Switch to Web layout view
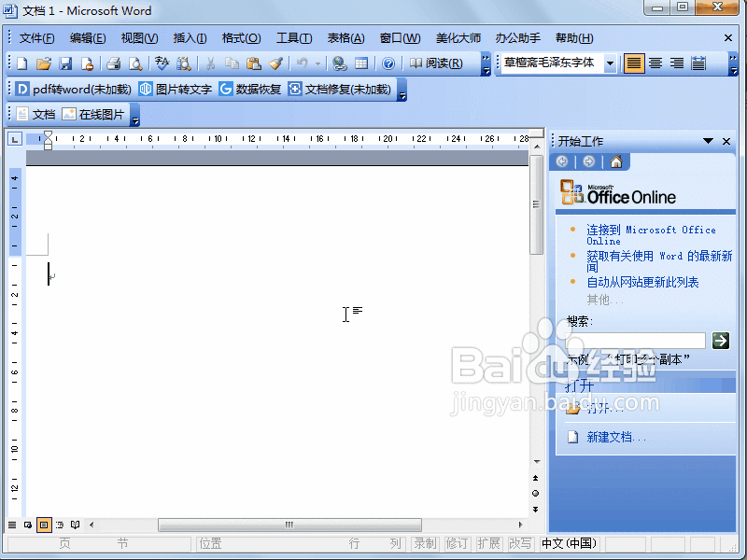 [x=28, y=525]
